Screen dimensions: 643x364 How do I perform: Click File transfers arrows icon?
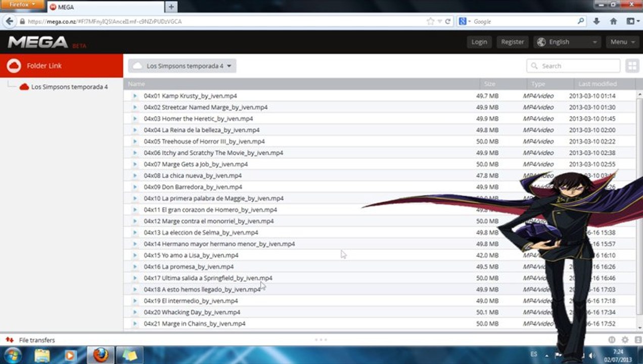click(x=9, y=340)
